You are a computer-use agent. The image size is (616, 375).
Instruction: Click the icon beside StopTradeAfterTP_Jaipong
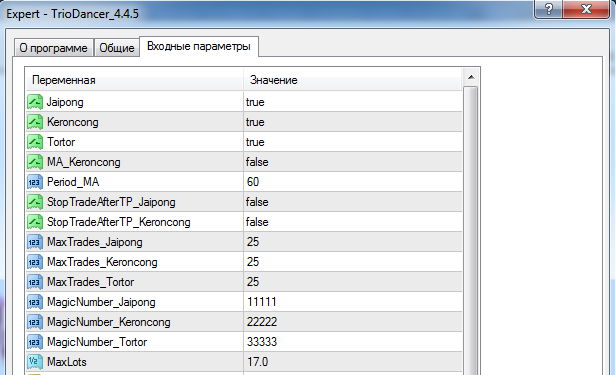pyautogui.click(x=35, y=202)
